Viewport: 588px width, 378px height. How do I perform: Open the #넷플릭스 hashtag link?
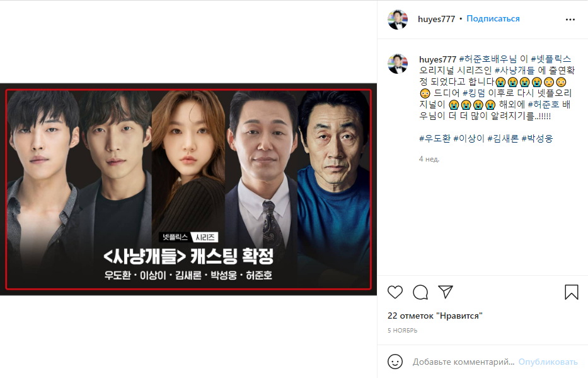(551, 59)
